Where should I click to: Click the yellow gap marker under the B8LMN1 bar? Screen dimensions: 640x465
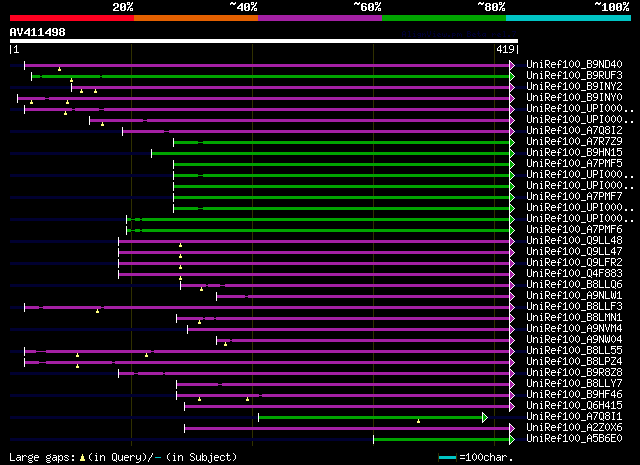[x=199, y=322]
